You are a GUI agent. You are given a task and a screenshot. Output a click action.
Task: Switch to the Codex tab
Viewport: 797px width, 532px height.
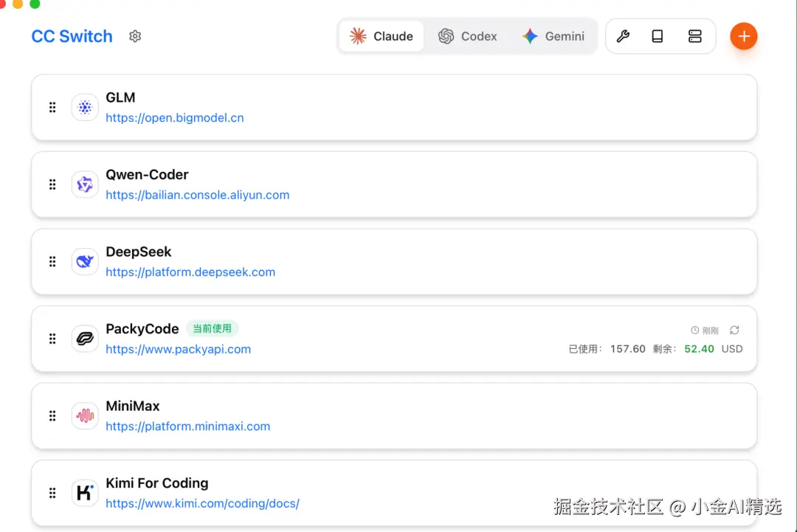click(468, 36)
